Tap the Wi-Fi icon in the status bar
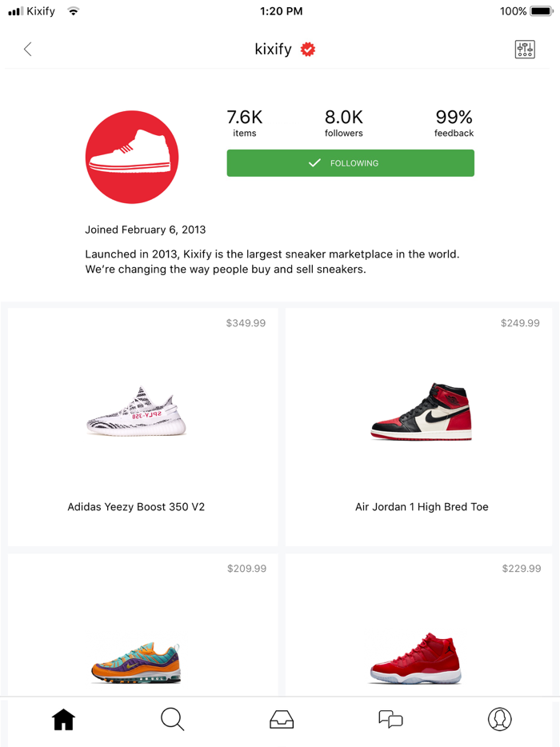This screenshot has height=747, width=560. 74,11
